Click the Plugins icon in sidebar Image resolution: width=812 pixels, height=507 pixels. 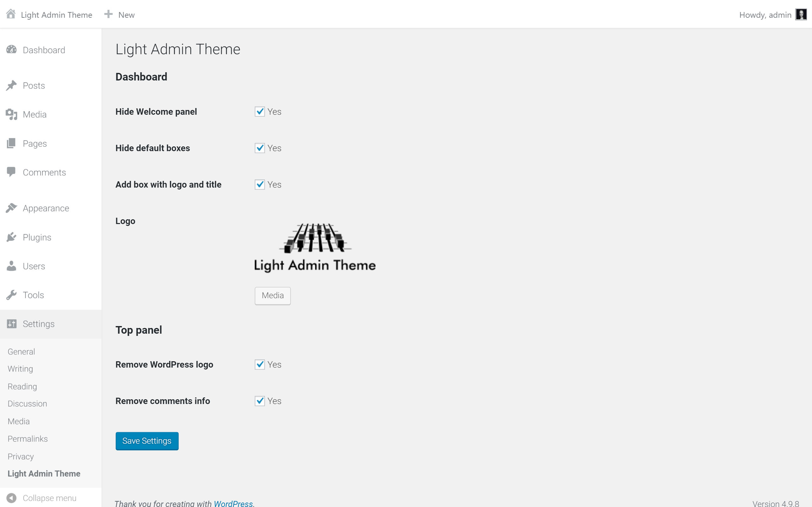[11, 237]
